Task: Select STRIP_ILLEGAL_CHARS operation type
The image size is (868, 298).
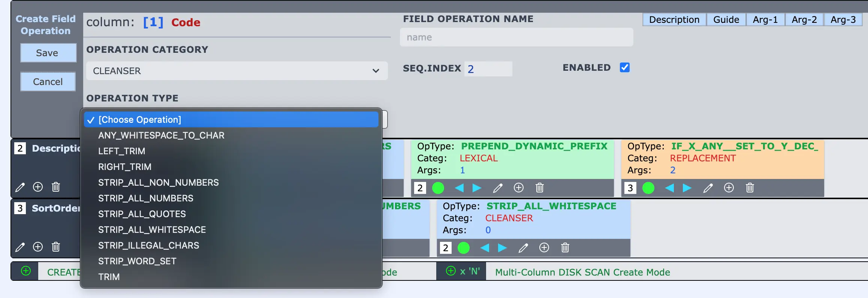Action: click(x=231, y=245)
